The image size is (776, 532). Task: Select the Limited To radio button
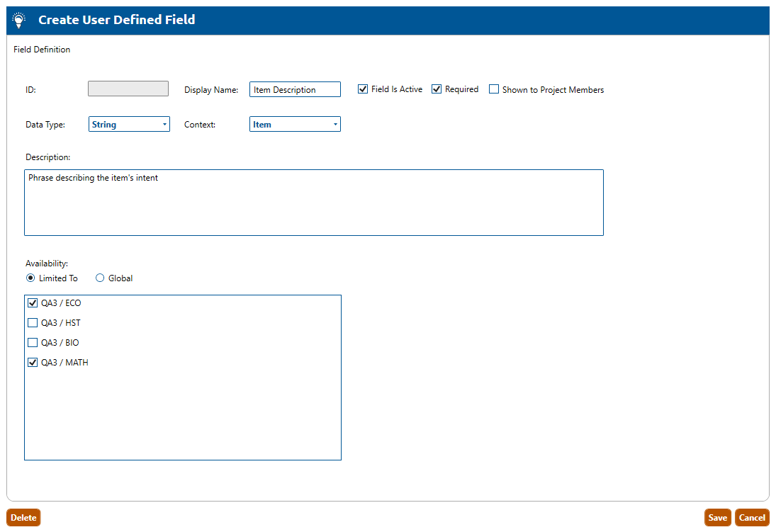pos(30,278)
